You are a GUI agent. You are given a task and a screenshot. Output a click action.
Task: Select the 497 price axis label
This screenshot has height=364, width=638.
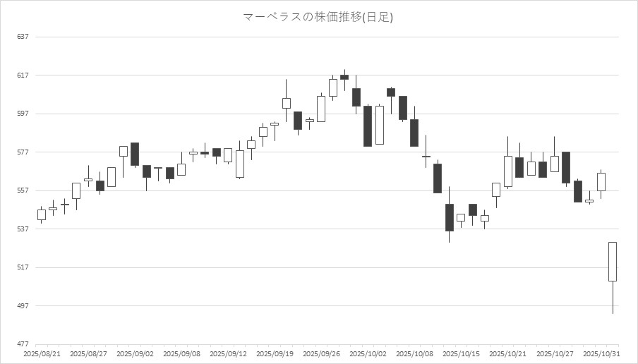point(22,306)
